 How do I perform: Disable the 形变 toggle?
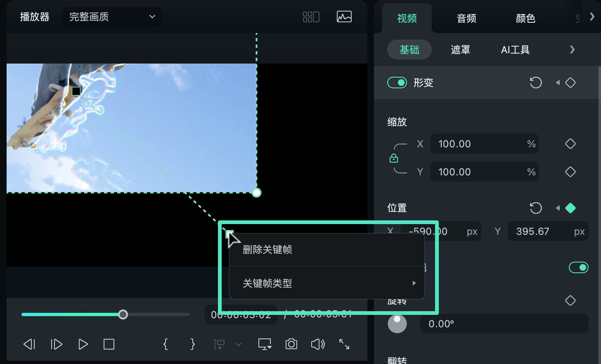(397, 83)
